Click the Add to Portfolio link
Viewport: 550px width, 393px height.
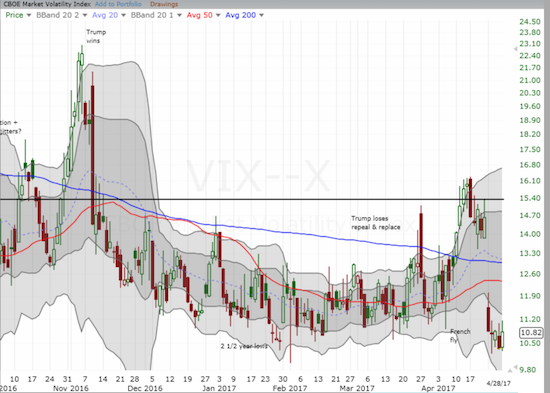point(118,4)
